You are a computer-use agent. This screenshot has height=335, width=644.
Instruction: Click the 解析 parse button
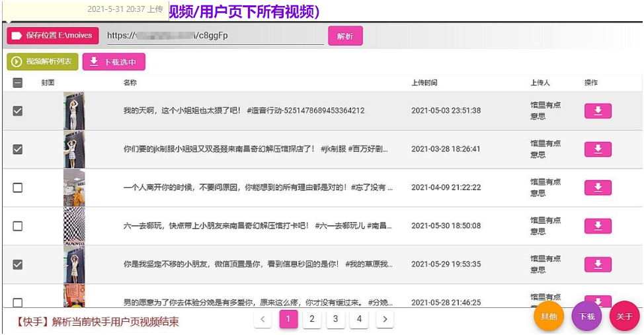(345, 36)
